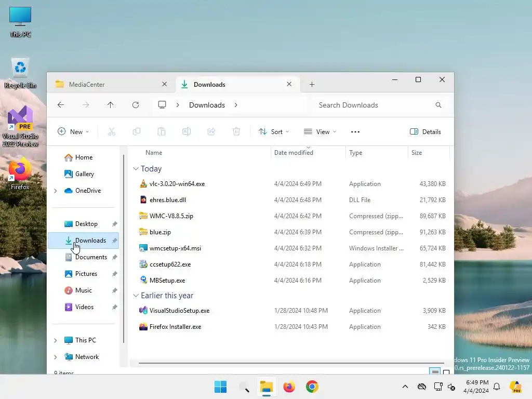Open the Windows Start menu
The image size is (532, 399).
(220, 387)
